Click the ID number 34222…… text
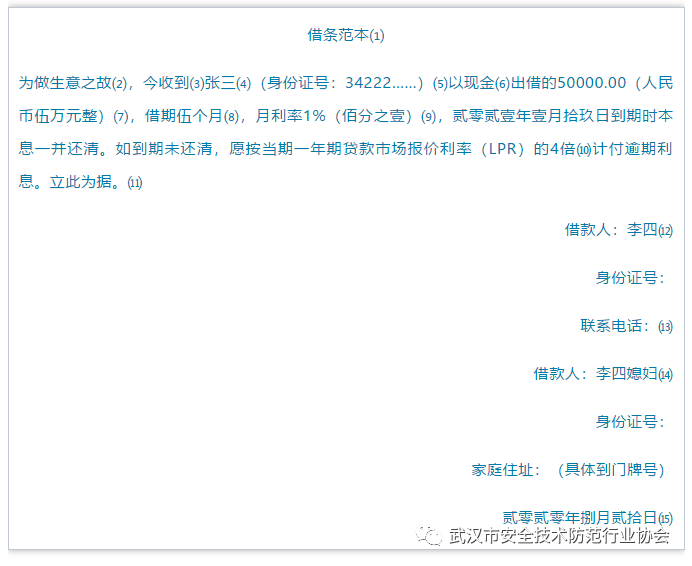 click(x=383, y=82)
